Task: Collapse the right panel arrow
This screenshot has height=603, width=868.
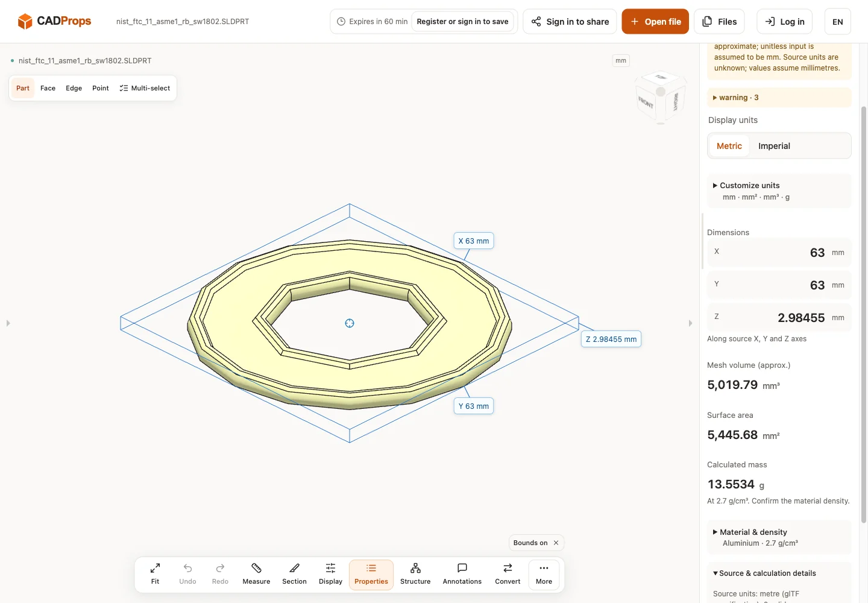Action: coord(690,323)
